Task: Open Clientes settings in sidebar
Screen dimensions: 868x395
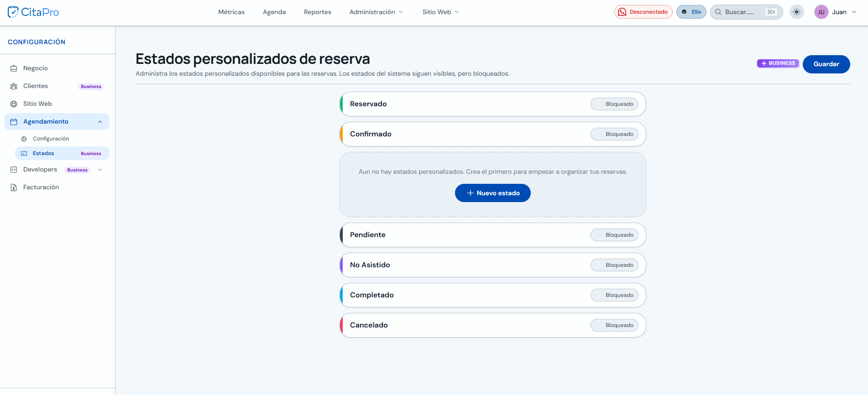Action: click(57, 86)
